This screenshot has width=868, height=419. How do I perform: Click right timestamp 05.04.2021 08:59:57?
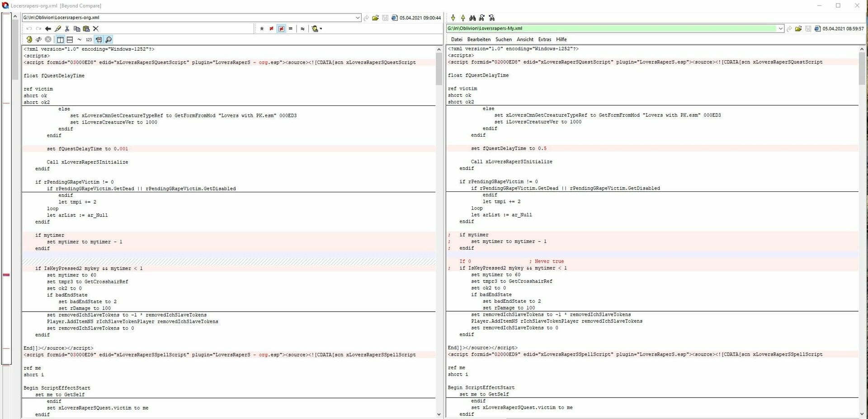click(x=843, y=29)
